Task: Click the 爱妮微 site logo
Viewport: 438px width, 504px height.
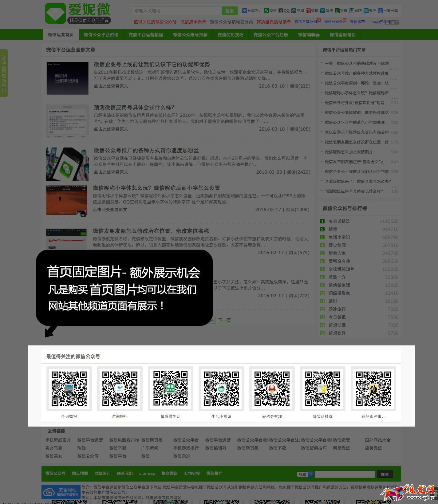Action: click(78, 13)
